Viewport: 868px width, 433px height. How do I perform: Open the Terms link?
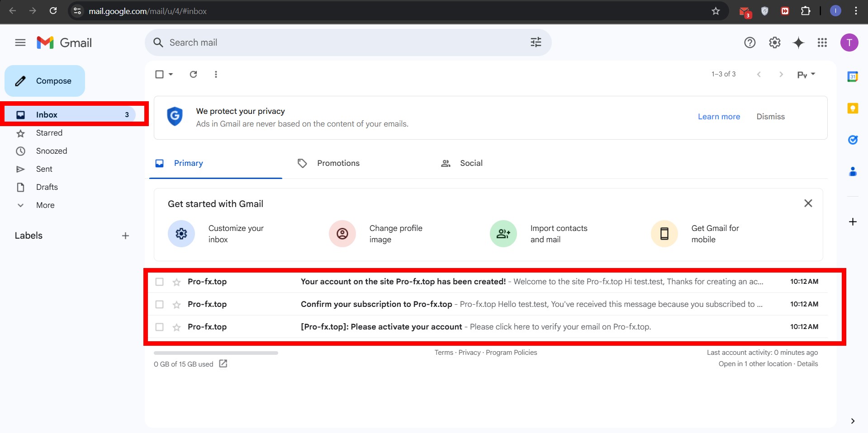(444, 353)
